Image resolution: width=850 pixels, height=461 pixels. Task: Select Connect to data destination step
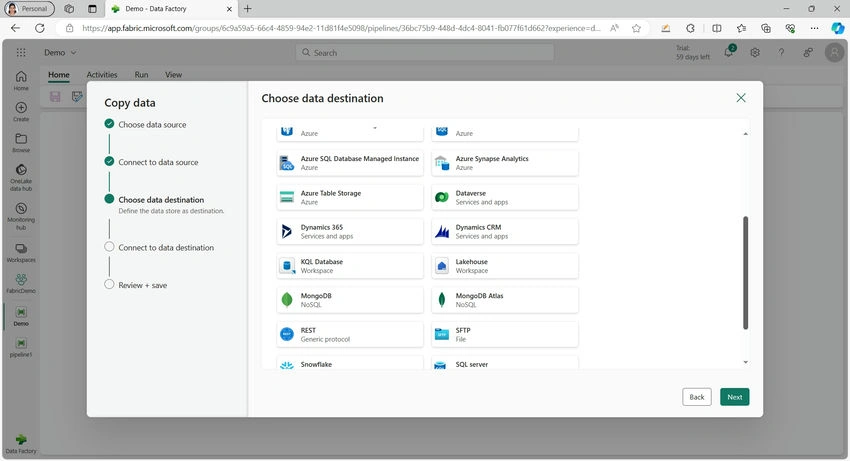point(159,247)
